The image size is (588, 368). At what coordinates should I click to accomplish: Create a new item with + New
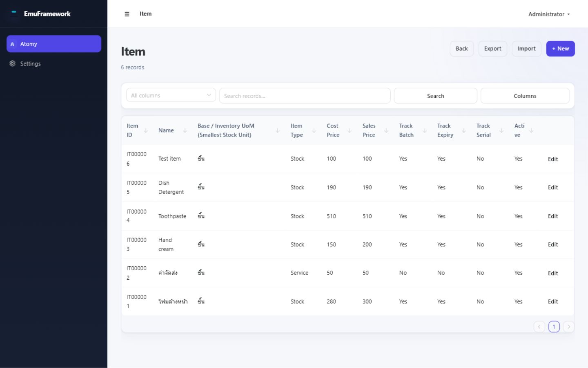click(561, 49)
